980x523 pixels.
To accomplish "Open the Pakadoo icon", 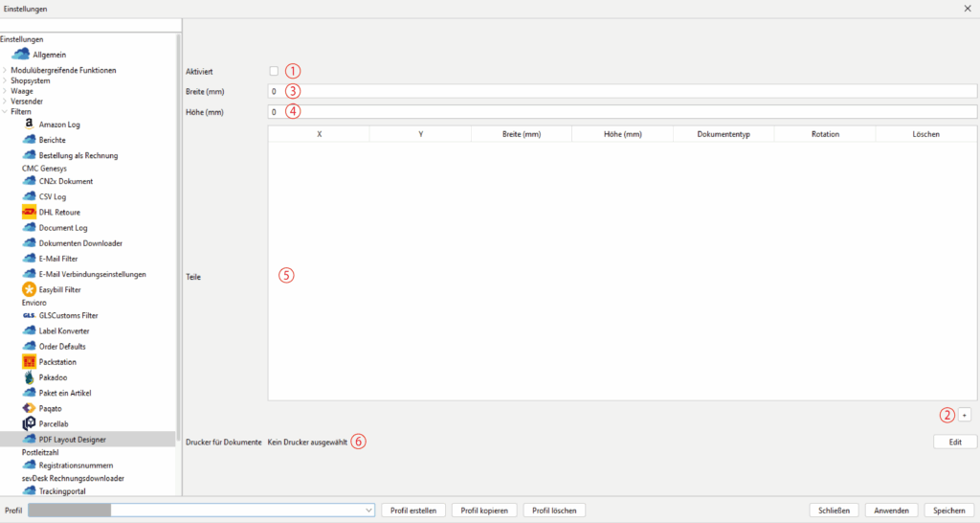I will (x=29, y=377).
